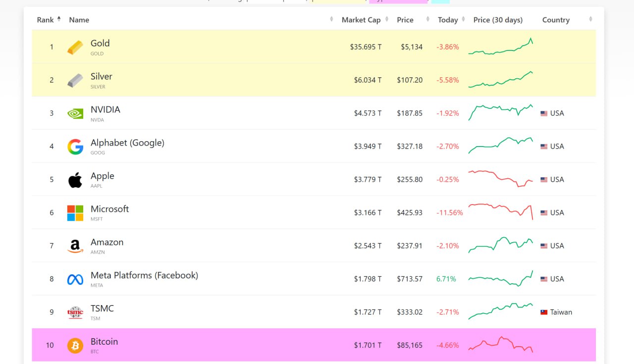Sort by Price column header
Image resolution: width=634 pixels, height=364 pixels.
click(x=405, y=20)
